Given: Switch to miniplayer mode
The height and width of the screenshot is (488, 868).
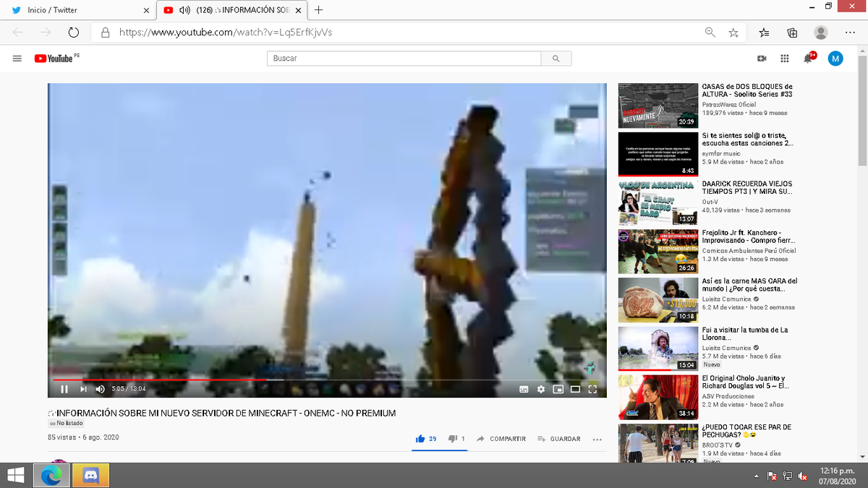Looking at the screenshot, I should click(x=558, y=389).
